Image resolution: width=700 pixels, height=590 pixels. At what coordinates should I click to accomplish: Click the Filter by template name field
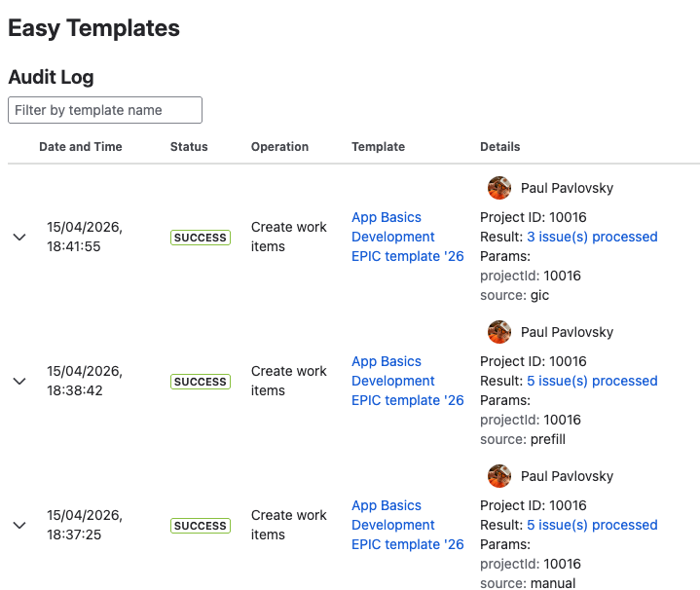coord(105,110)
